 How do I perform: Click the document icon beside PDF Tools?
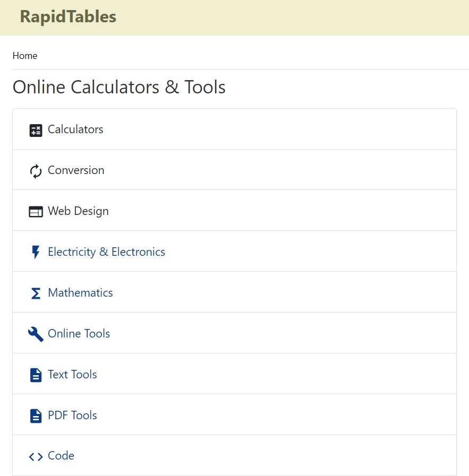pos(36,416)
